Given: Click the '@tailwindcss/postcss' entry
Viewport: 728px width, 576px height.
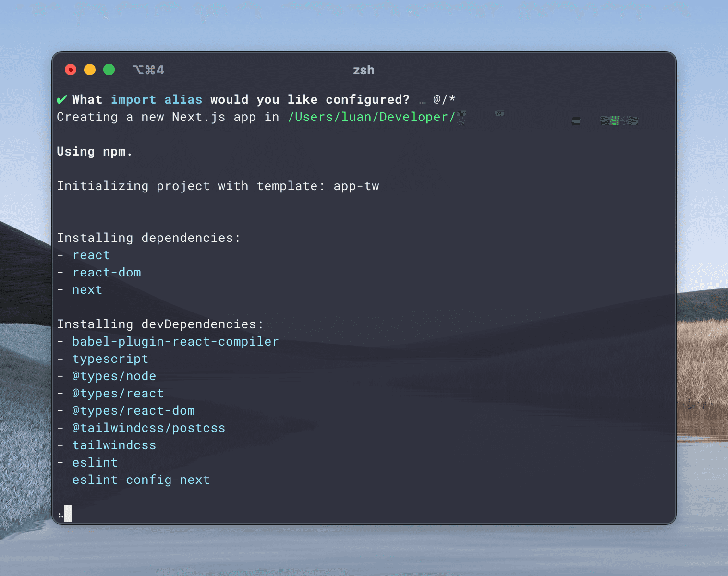Looking at the screenshot, I should 149,428.
